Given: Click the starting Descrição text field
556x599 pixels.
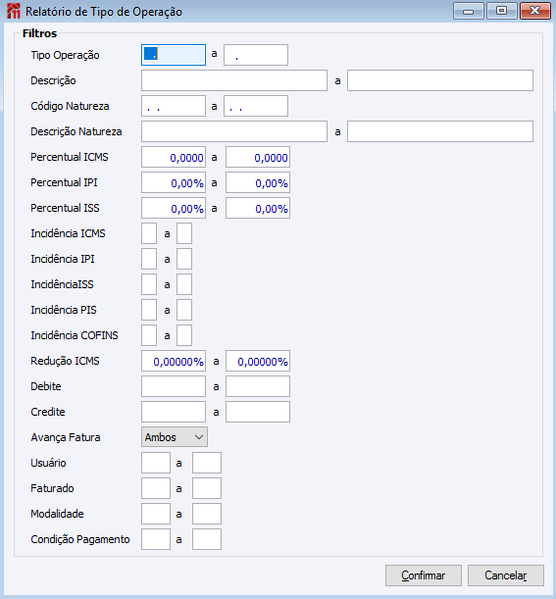Looking at the screenshot, I should [234, 80].
